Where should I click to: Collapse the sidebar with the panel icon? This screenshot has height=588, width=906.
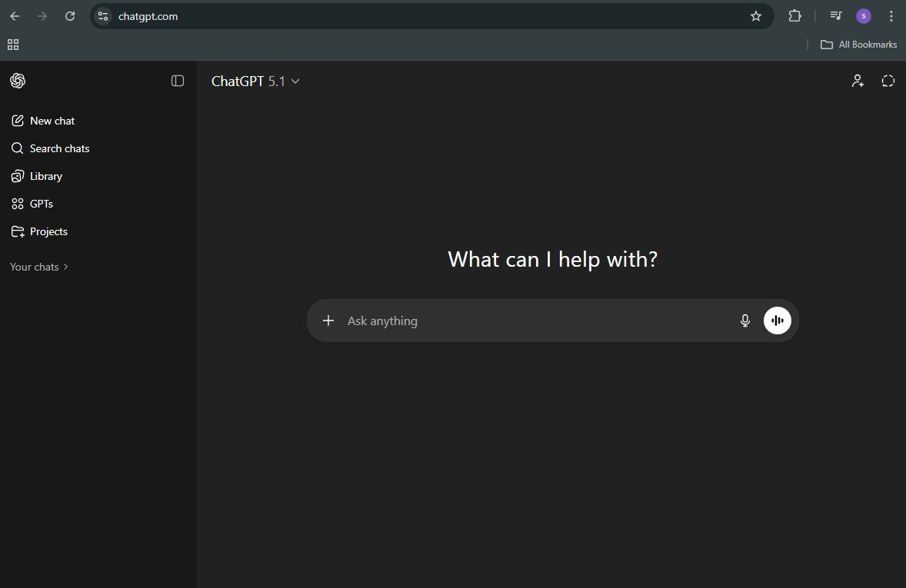178,81
